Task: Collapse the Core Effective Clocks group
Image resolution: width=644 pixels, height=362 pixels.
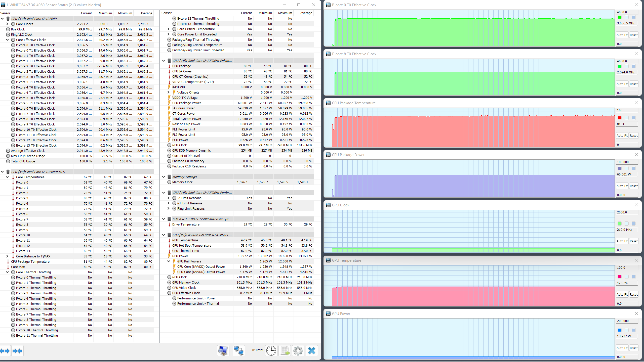Action: tap(7, 40)
